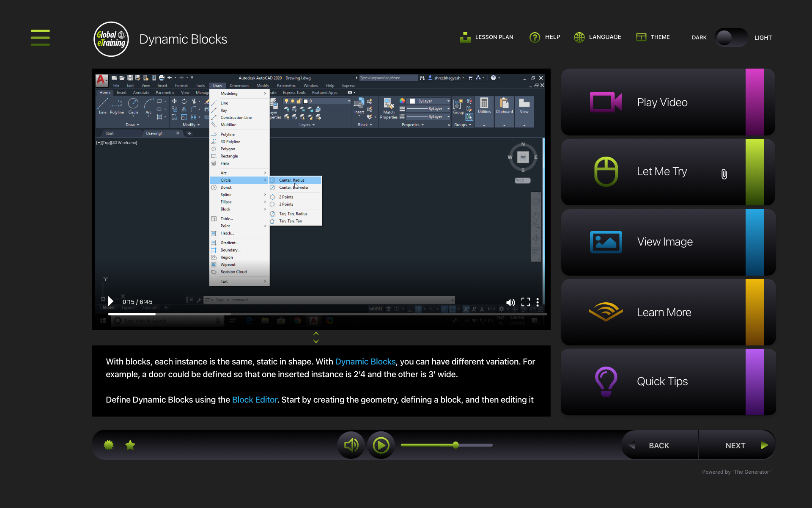This screenshot has height=508, width=812.
Task: Choose Tan, Tan, Radius option
Action: tap(295, 214)
